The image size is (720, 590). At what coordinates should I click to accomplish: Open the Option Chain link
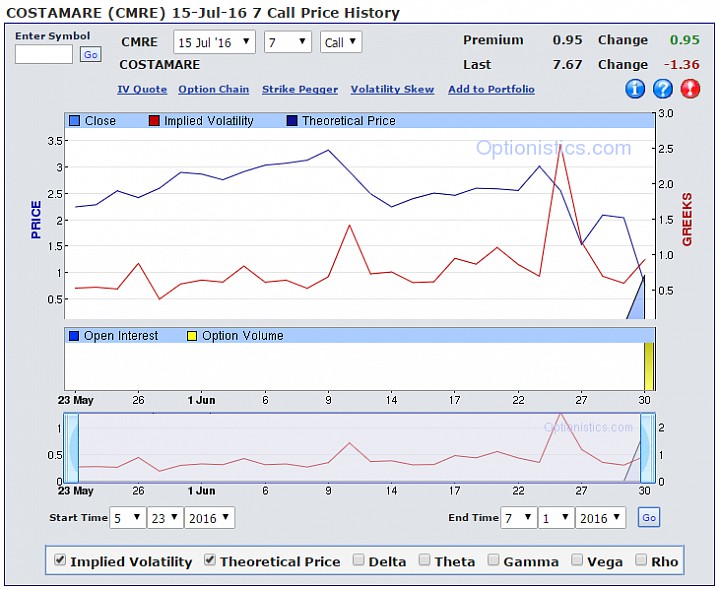coord(214,90)
